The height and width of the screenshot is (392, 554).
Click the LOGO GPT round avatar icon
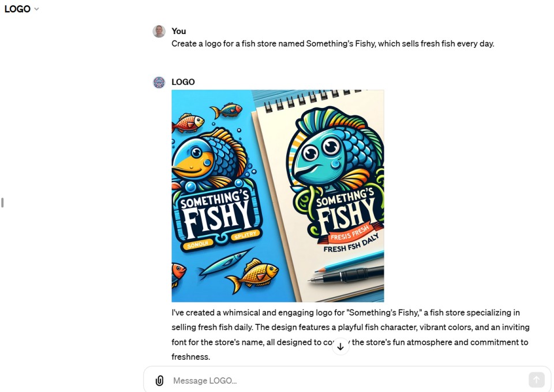pyautogui.click(x=159, y=82)
